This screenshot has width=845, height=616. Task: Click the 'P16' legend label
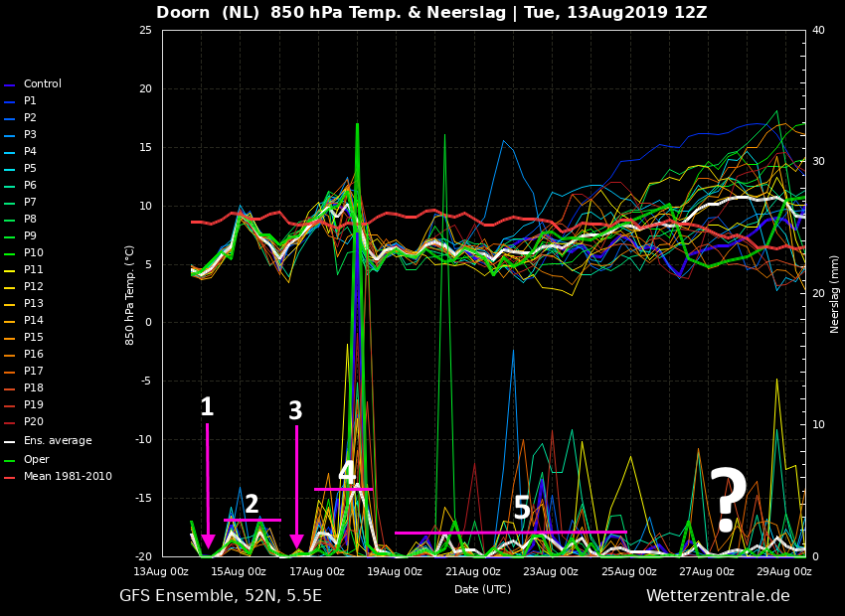tap(34, 355)
